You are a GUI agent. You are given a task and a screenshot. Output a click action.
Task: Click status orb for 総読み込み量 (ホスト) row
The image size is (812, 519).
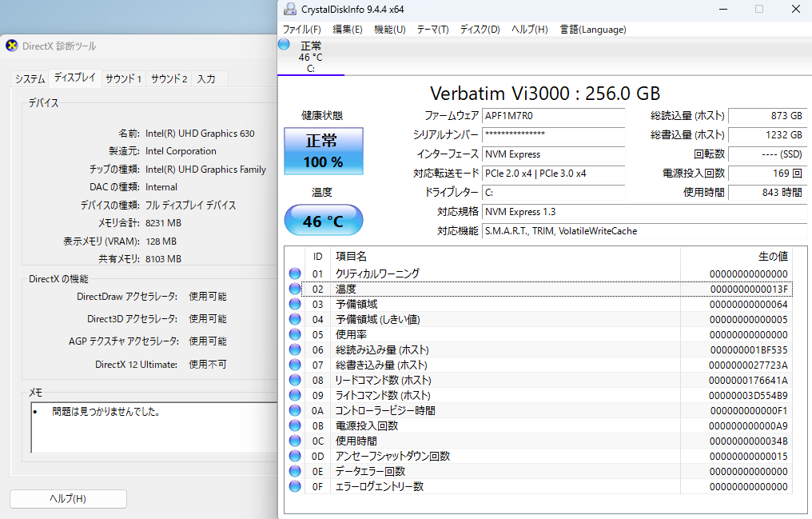295,349
